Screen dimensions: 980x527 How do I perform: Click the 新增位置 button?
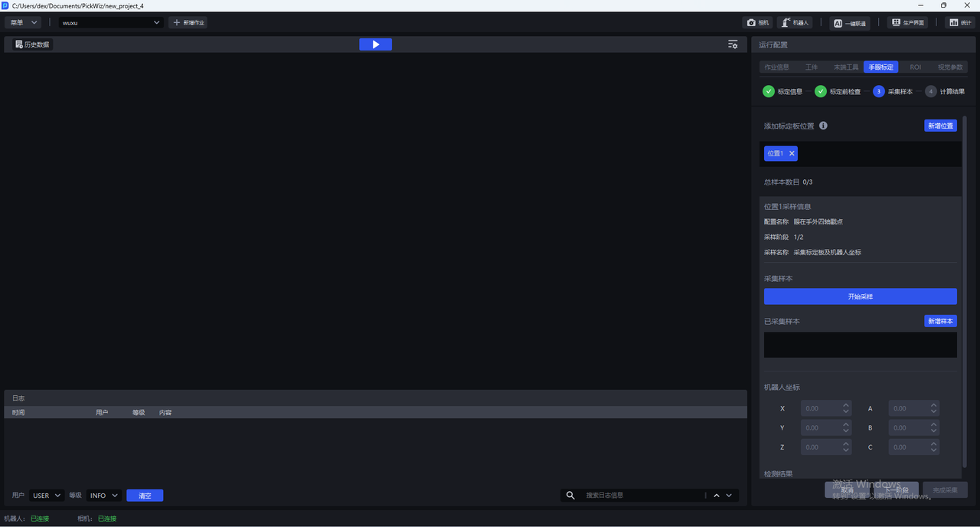pyautogui.click(x=940, y=126)
